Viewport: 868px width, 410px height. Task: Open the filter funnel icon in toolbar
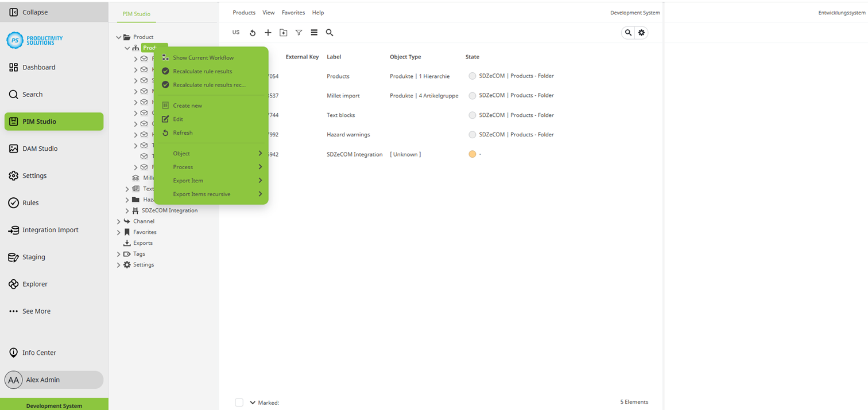tap(299, 33)
